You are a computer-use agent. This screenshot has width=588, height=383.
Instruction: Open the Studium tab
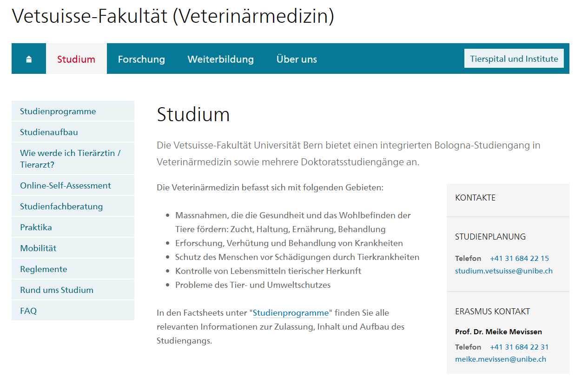tap(76, 59)
